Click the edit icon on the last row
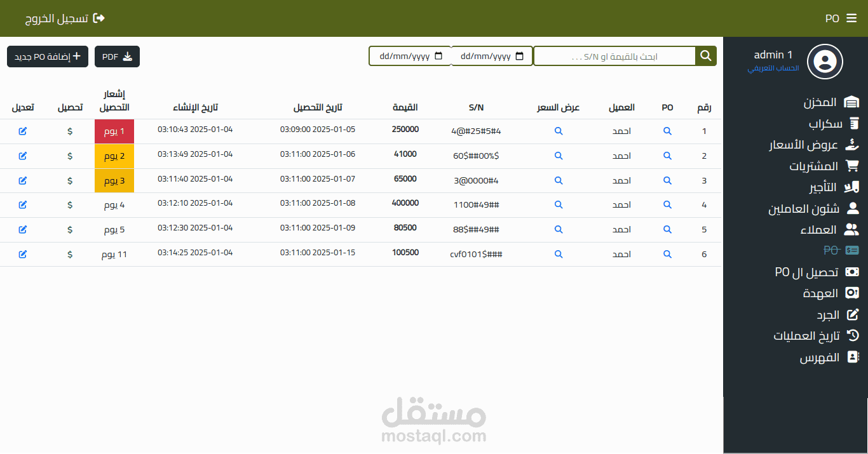 click(x=24, y=254)
